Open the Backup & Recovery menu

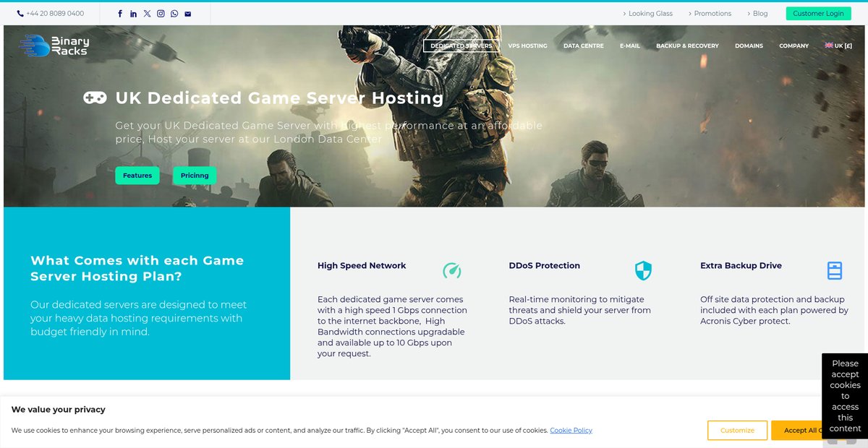coord(687,46)
